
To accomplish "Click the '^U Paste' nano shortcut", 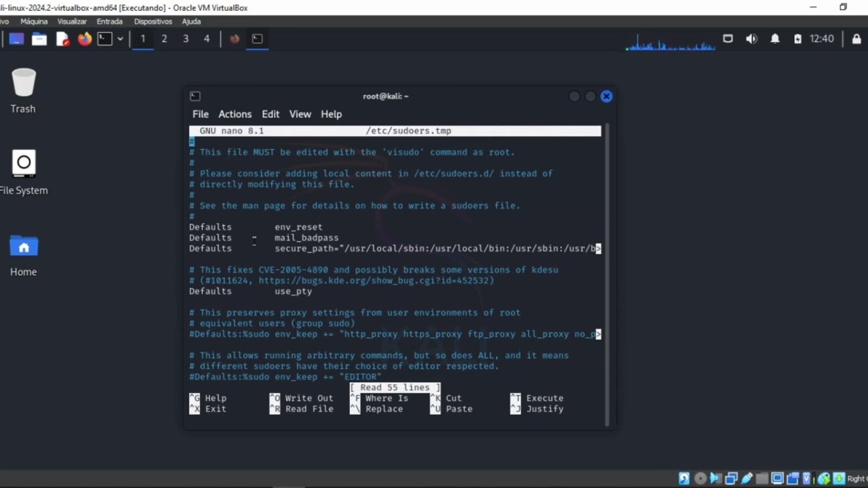I will click(x=452, y=409).
